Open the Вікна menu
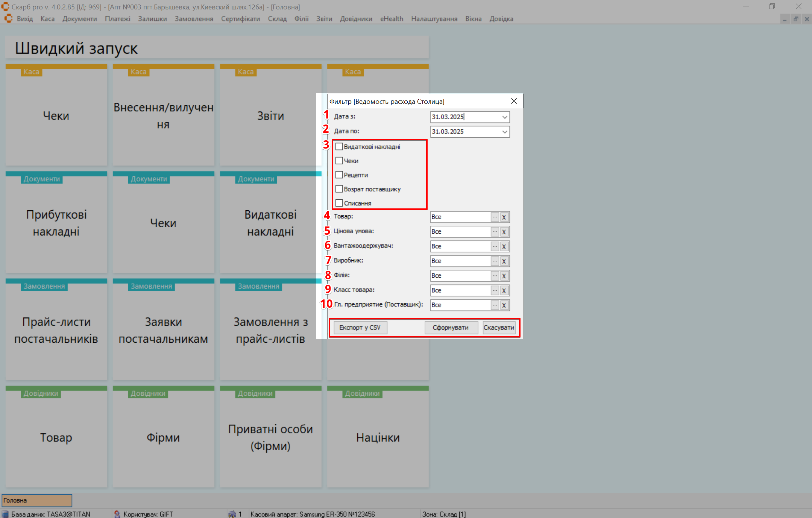812x518 pixels. (x=473, y=19)
